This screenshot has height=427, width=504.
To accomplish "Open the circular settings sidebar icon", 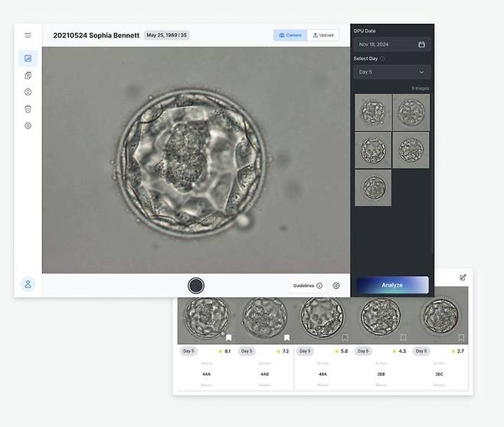I will point(28,126).
